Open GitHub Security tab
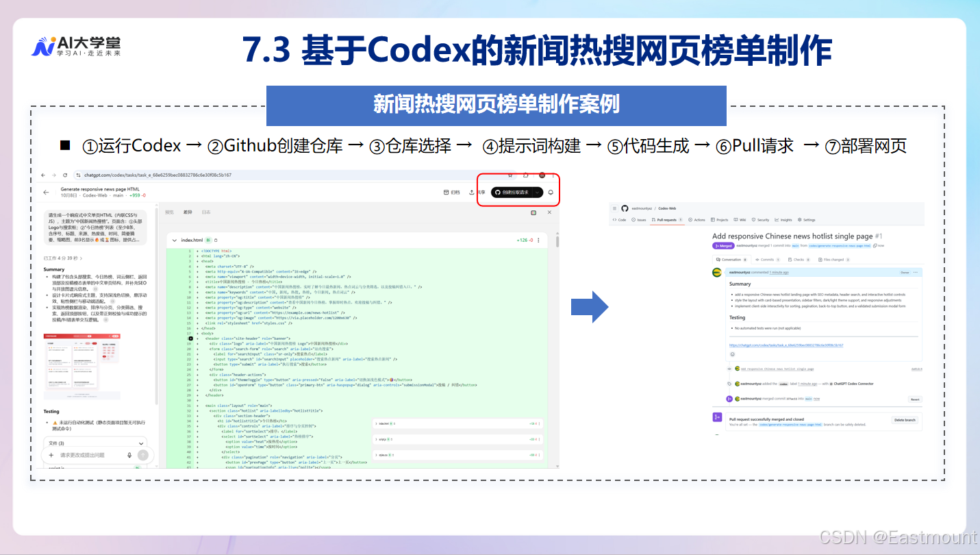 coord(760,220)
